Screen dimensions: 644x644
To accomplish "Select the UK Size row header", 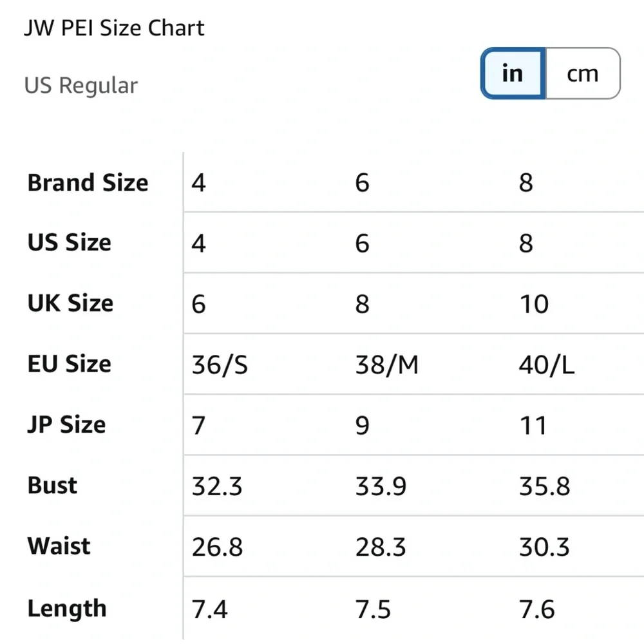I will 70,303.
